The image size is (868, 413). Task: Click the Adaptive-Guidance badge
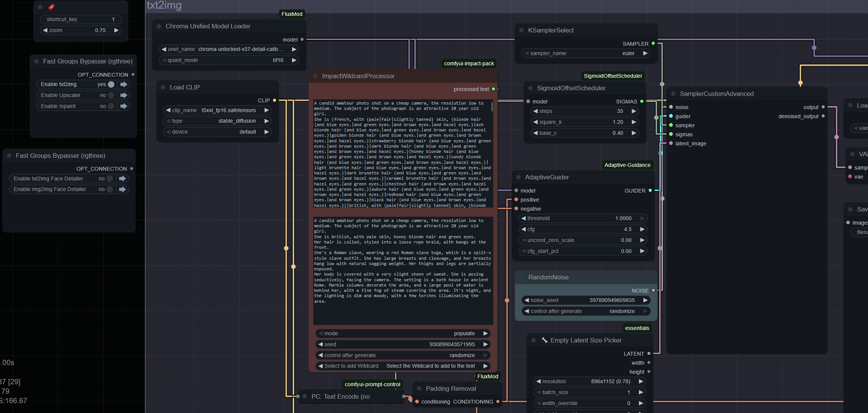tap(627, 165)
